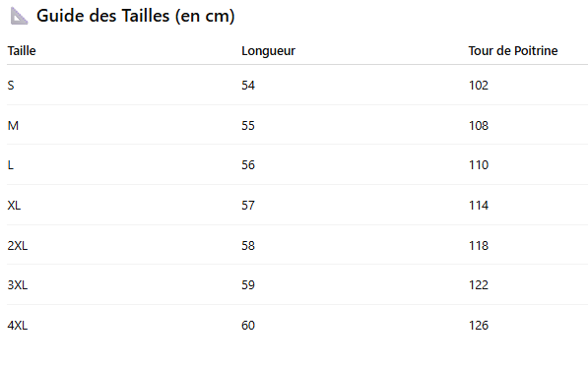Select the 4XL size row label
Screen dimensions: 588x367
coord(18,326)
